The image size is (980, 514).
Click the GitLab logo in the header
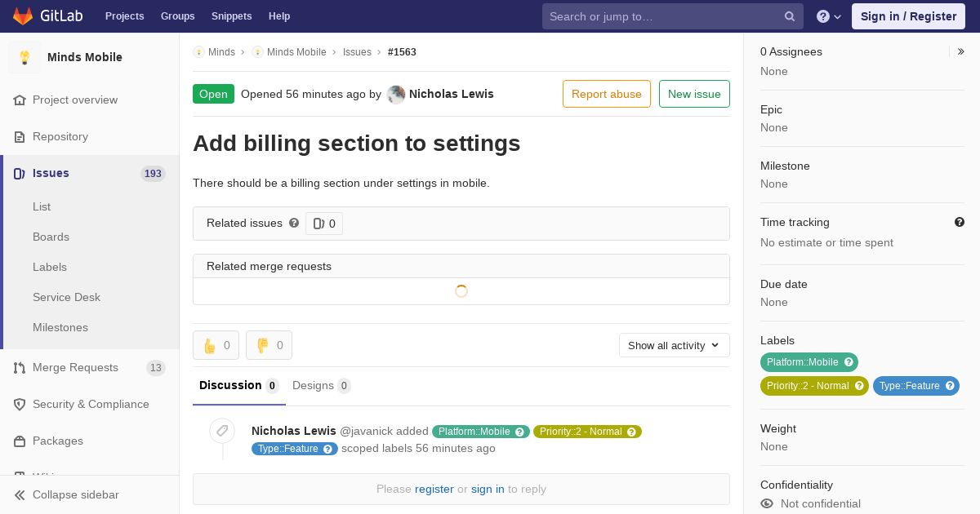(x=47, y=16)
